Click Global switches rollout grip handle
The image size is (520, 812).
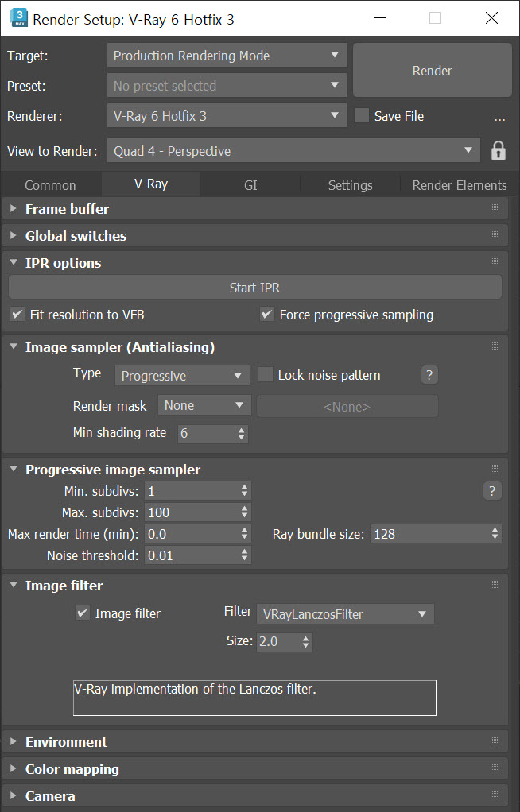(x=495, y=235)
